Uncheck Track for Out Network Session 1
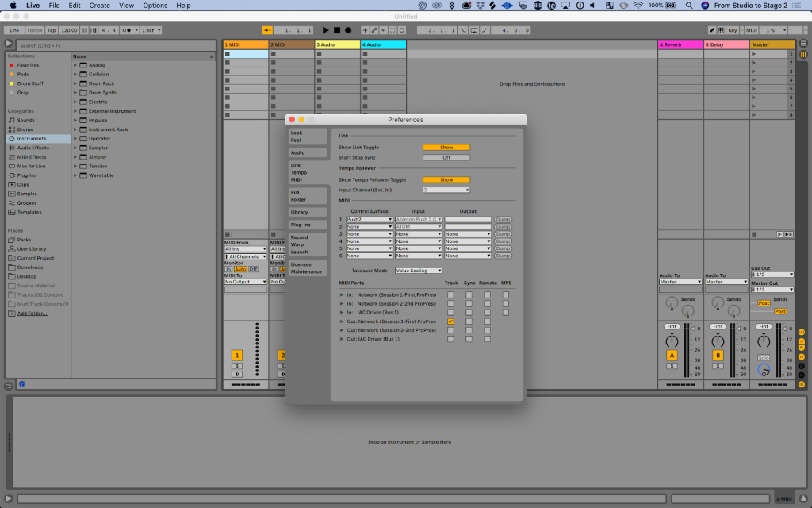 point(450,321)
